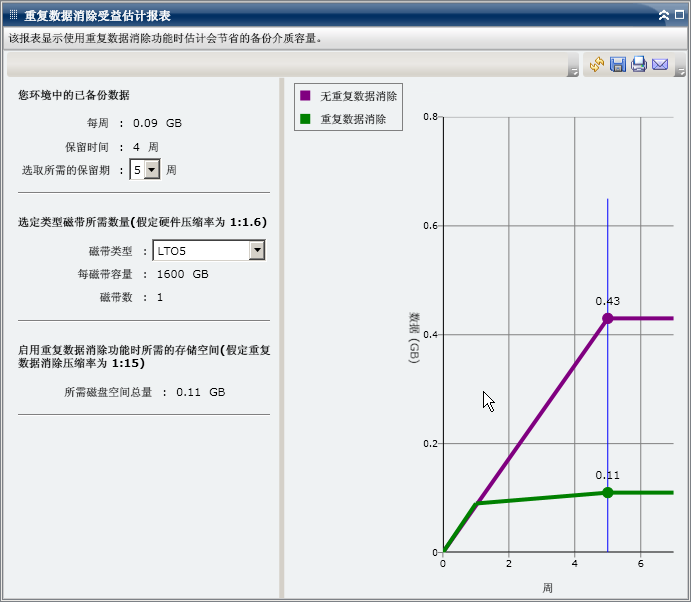The image size is (691, 602).
Task: Click the y-axis tick 0.2
Action: [431, 443]
